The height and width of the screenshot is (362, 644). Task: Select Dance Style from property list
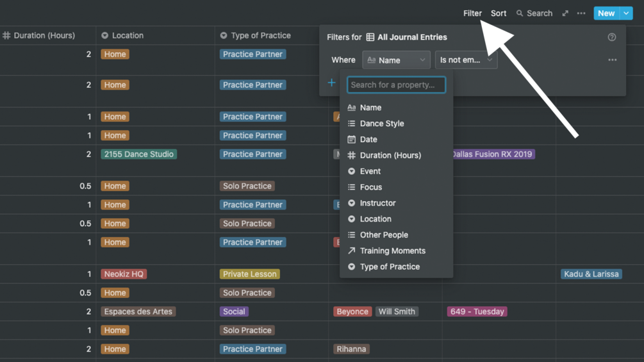[x=382, y=124]
